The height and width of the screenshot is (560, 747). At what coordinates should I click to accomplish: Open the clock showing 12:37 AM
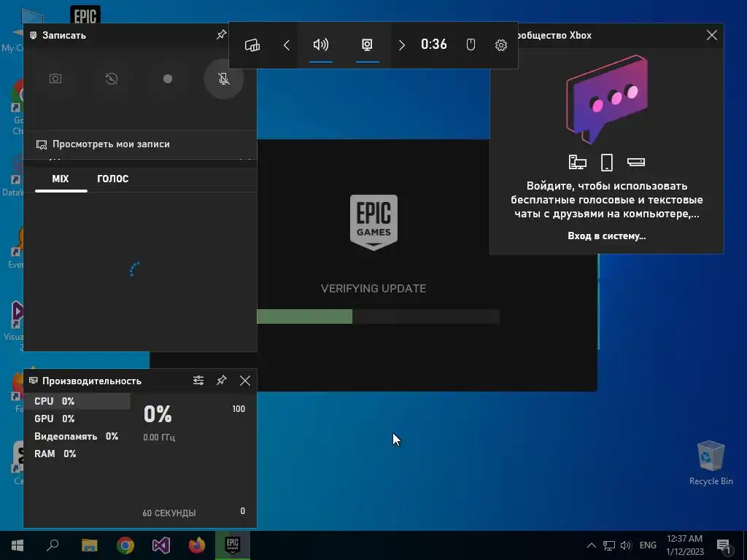(684, 545)
